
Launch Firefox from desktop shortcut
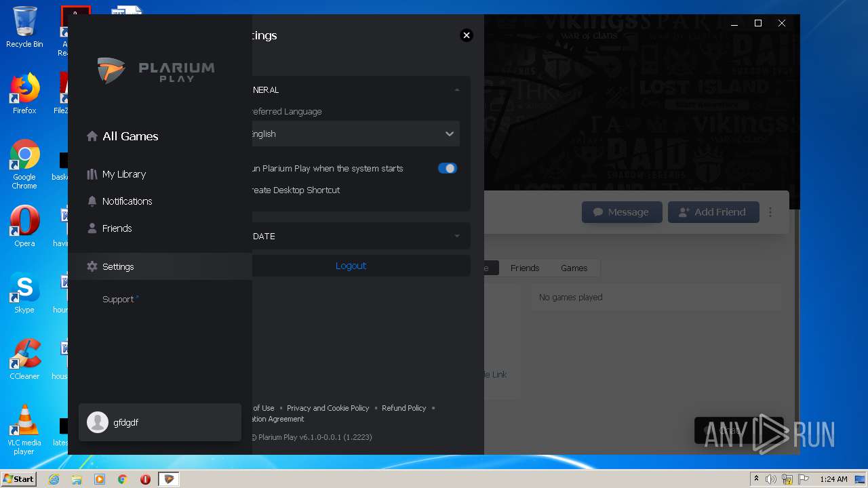tap(24, 94)
